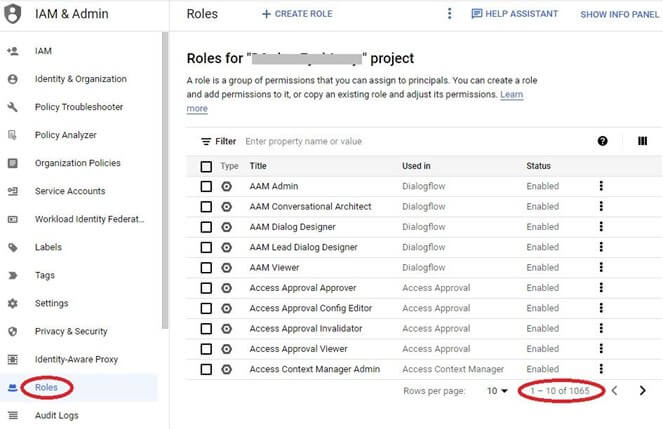
Task: Click Enabled status of AAM Viewer row
Action: [542, 268]
